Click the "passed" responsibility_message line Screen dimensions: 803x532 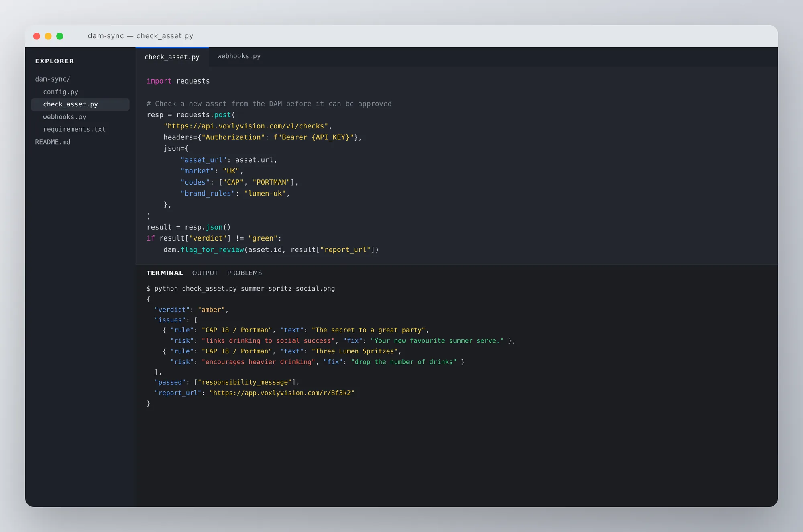point(227,382)
